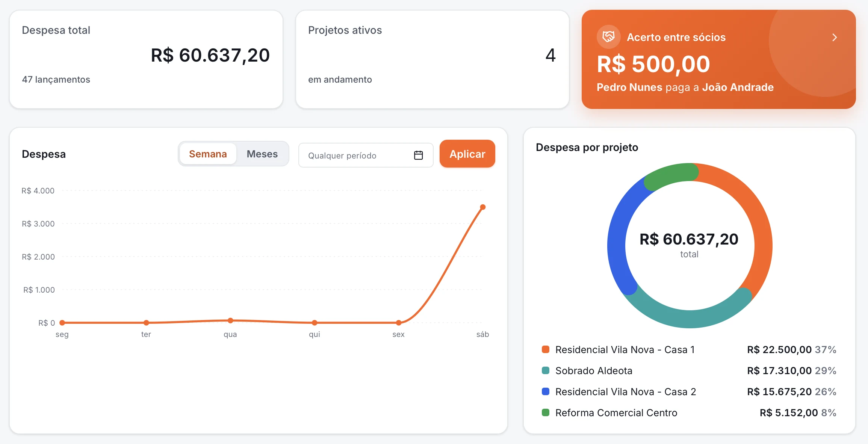Click the Qualquer período date input
This screenshot has height=444, width=868.
click(x=366, y=155)
